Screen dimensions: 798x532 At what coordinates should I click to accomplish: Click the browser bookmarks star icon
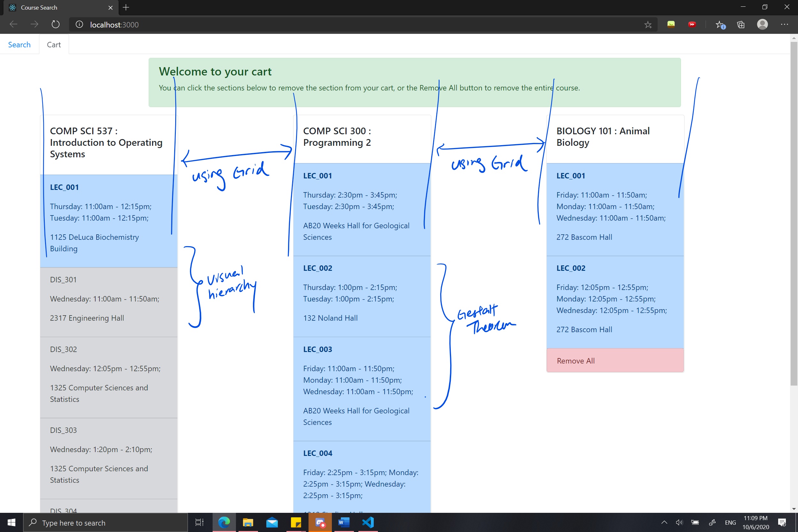[648, 24]
